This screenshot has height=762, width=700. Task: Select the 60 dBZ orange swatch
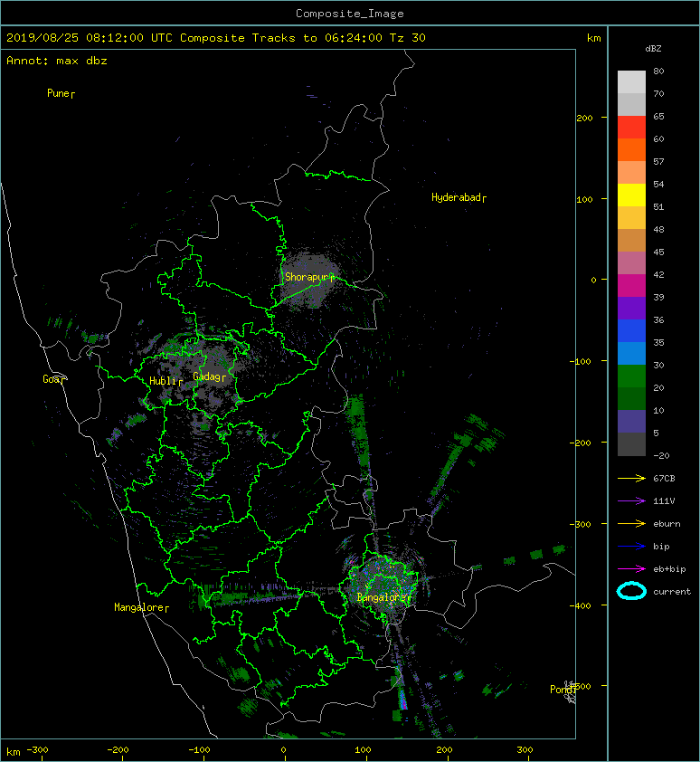point(631,149)
